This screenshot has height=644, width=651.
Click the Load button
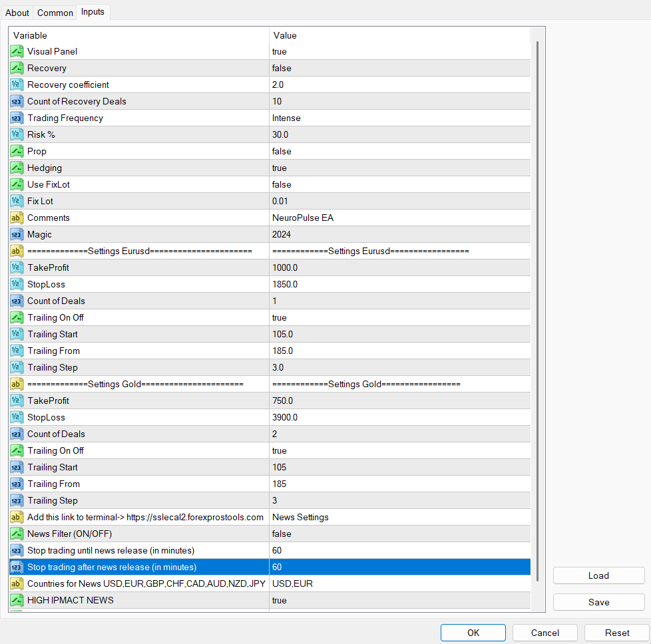pos(598,575)
